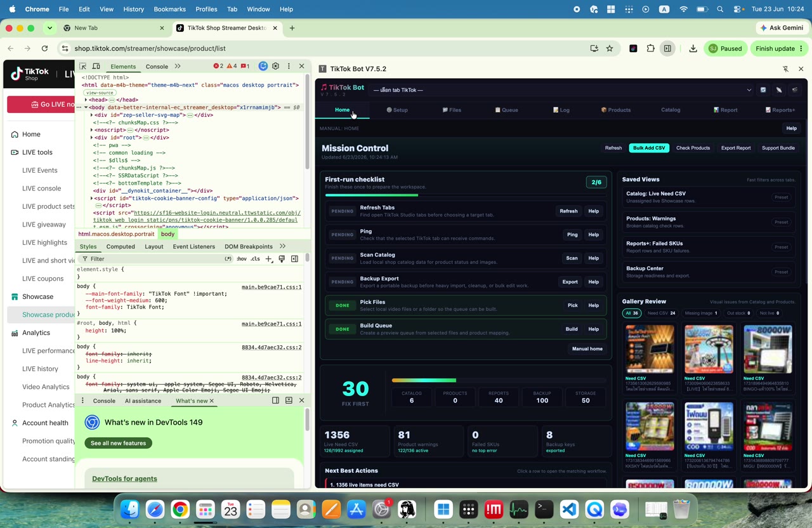Open the drawer three-dot menu beside Console

tap(82, 400)
